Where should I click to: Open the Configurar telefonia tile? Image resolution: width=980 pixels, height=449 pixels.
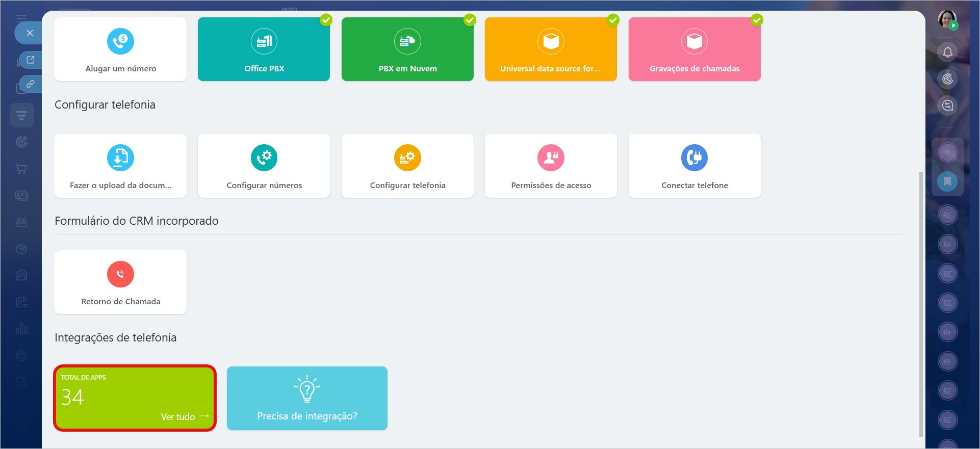(407, 166)
